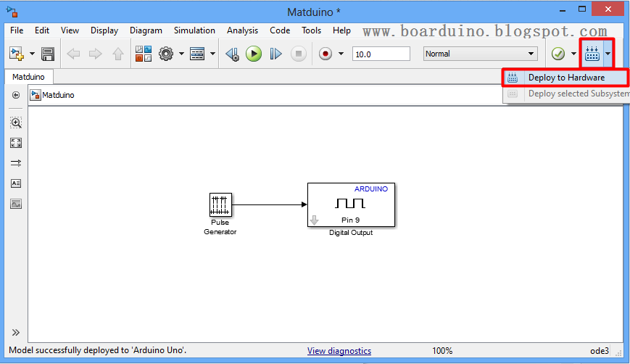Image resolution: width=630 pixels, height=364 pixels.
Task: Open the Simulation menu
Action: [194, 30]
